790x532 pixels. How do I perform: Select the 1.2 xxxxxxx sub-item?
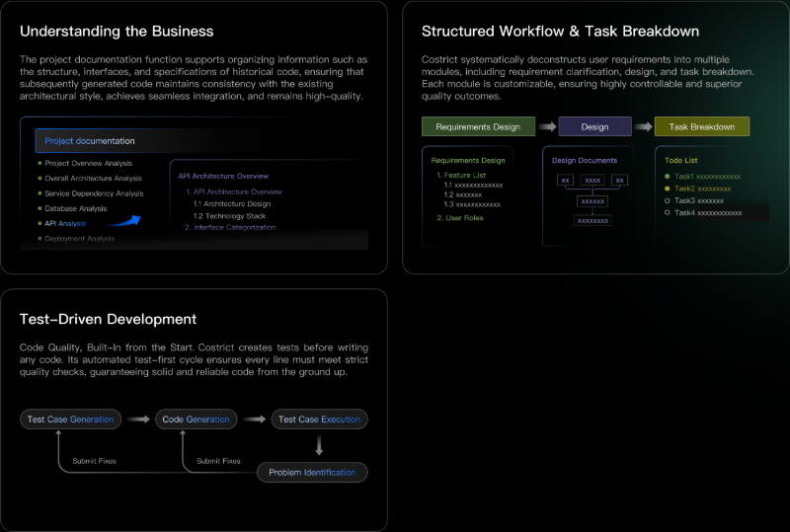[x=462, y=194]
